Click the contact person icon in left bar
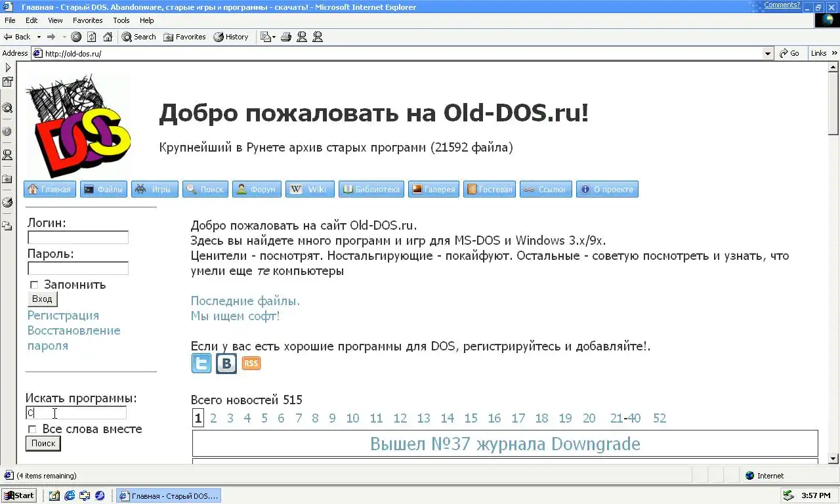The height and width of the screenshot is (504, 840). [7, 155]
